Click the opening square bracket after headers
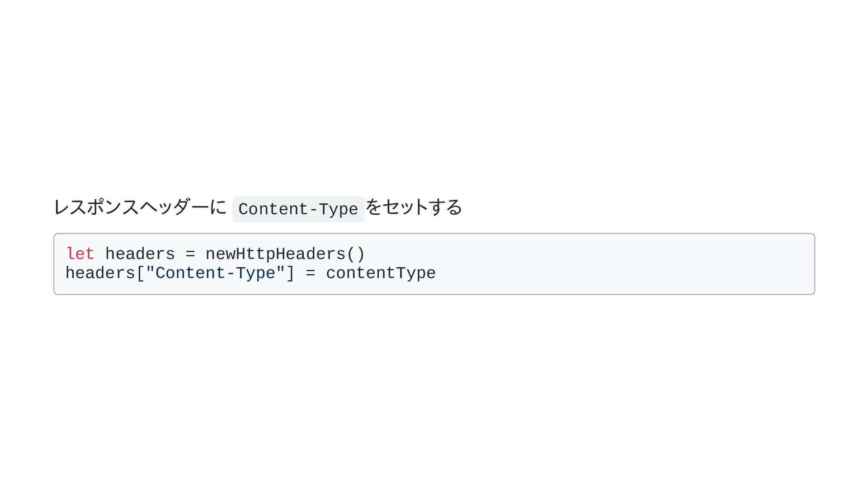The width and height of the screenshot is (868, 488). [140, 273]
